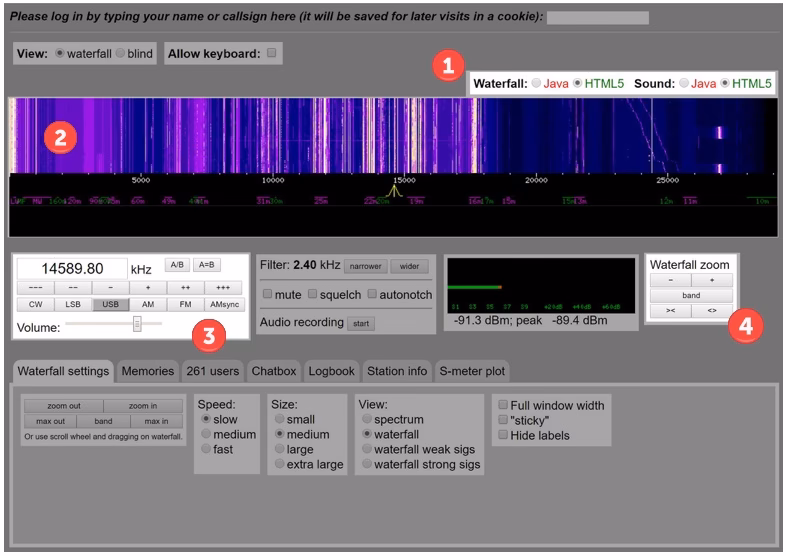Open the Memories tab
Image resolution: width=786 pixels, height=556 pixels.
click(148, 372)
